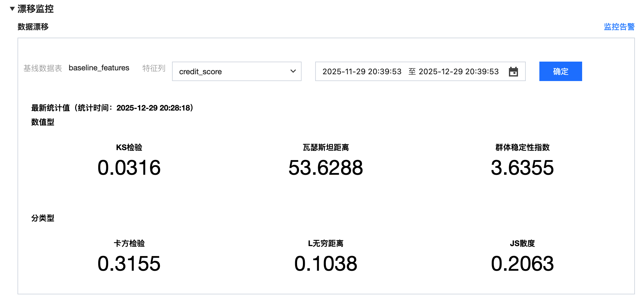Click the 卡方检验 value 0.3155
Viewport: 644px width, 308px height.
[129, 264]
